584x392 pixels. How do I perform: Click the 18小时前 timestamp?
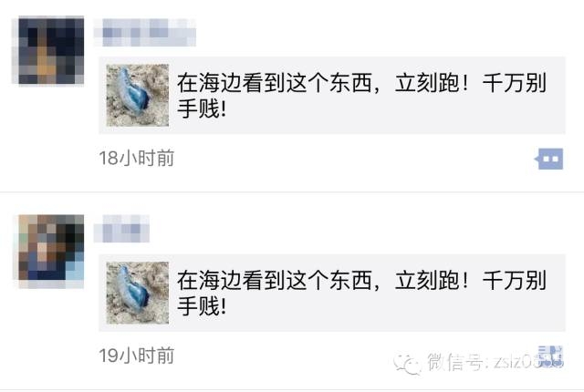(137, 158)
